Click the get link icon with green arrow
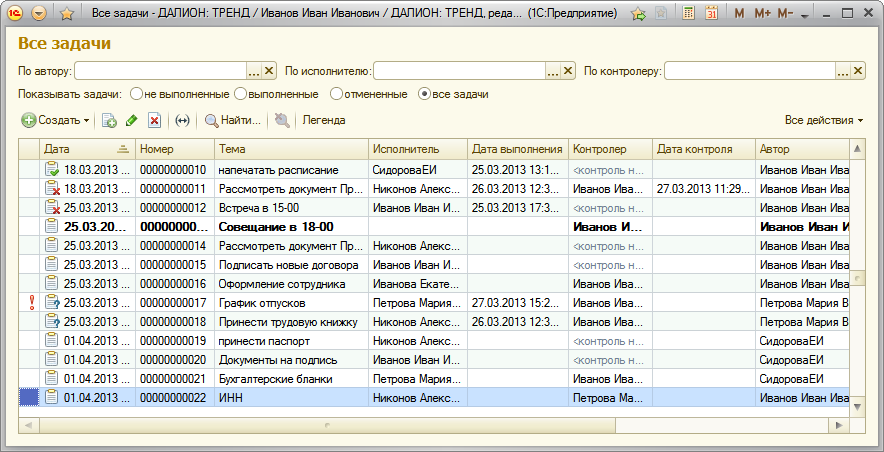The height and width of the screenshot is (452, 884). 639,14
